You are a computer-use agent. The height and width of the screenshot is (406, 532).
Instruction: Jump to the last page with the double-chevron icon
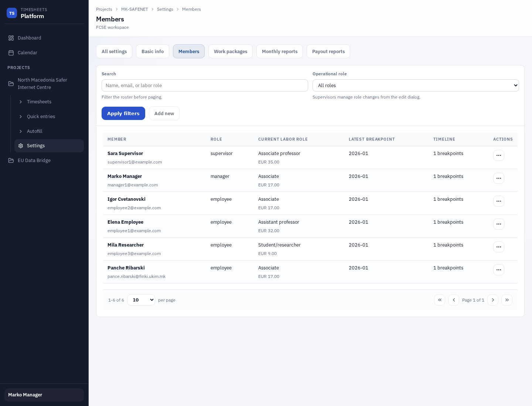coord(507,300)
